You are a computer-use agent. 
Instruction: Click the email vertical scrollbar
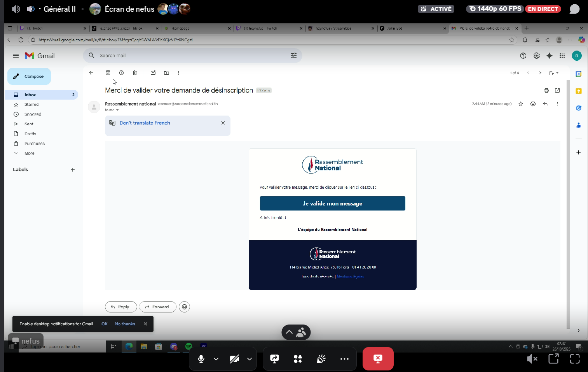tap(568, 195)
